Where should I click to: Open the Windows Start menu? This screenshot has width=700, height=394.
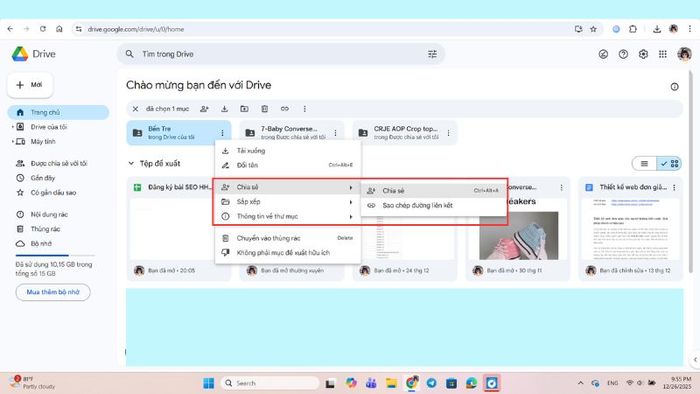click(208, 383)
